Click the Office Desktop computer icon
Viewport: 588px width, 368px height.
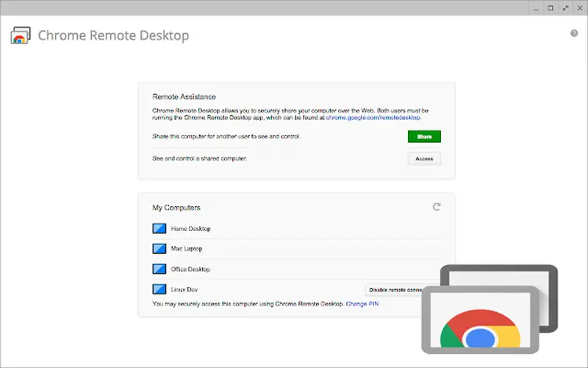click(x=159, y=269)
